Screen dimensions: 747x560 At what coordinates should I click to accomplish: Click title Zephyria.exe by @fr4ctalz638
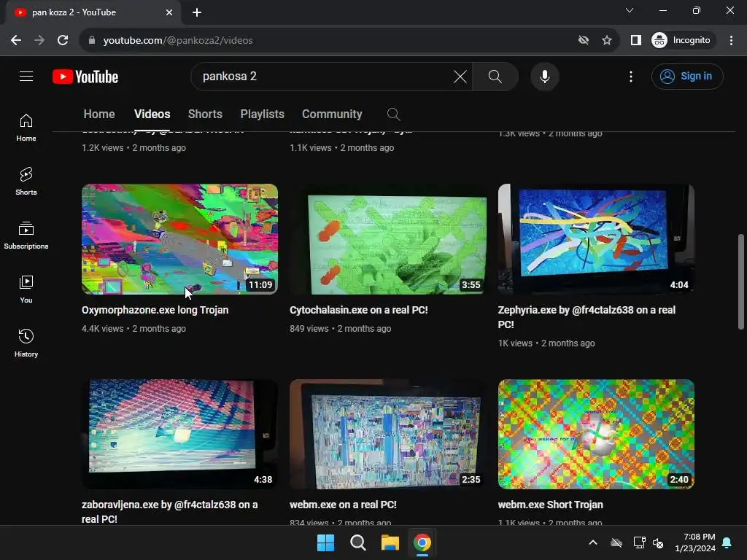coord(587,317)
